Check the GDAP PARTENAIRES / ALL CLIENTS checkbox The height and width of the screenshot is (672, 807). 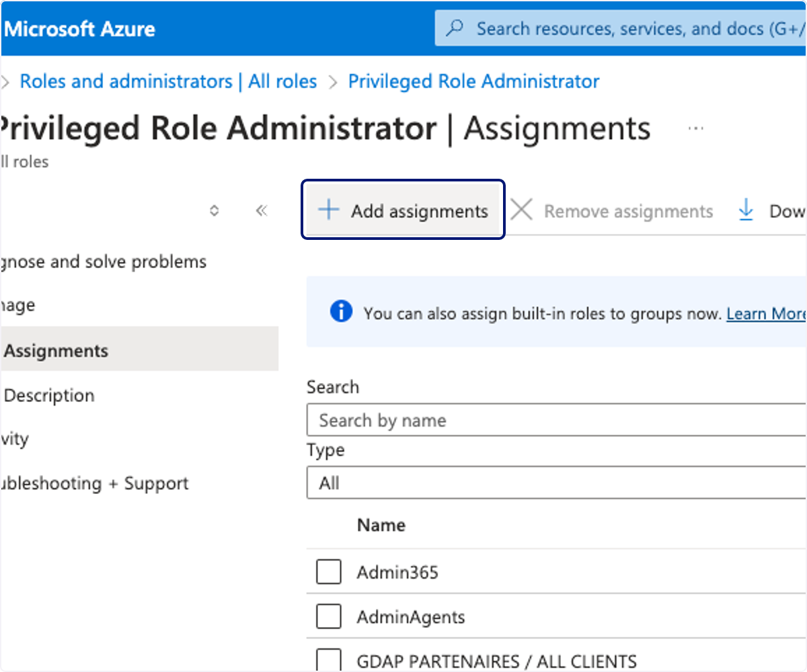(x=329, y=660)
